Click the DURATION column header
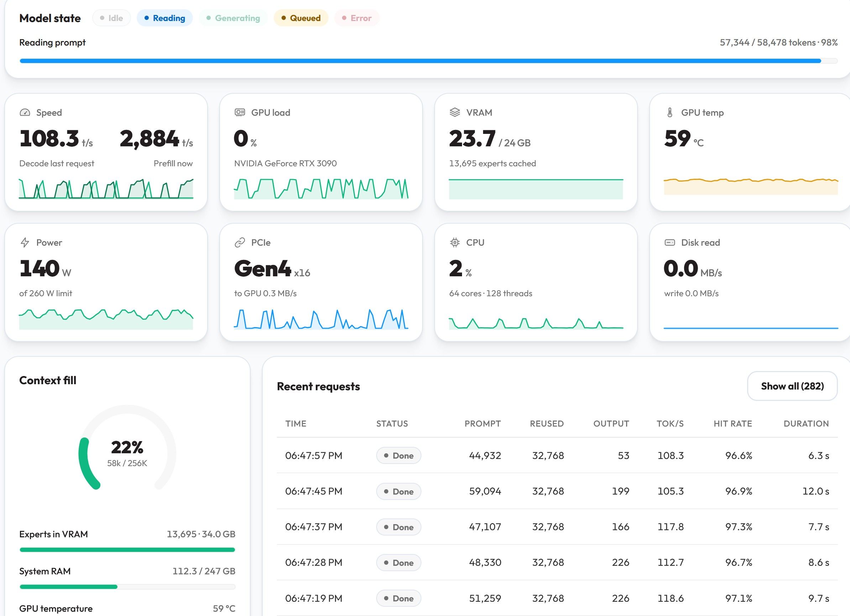Viewport: 850px width, 616px height. (806, 424)
